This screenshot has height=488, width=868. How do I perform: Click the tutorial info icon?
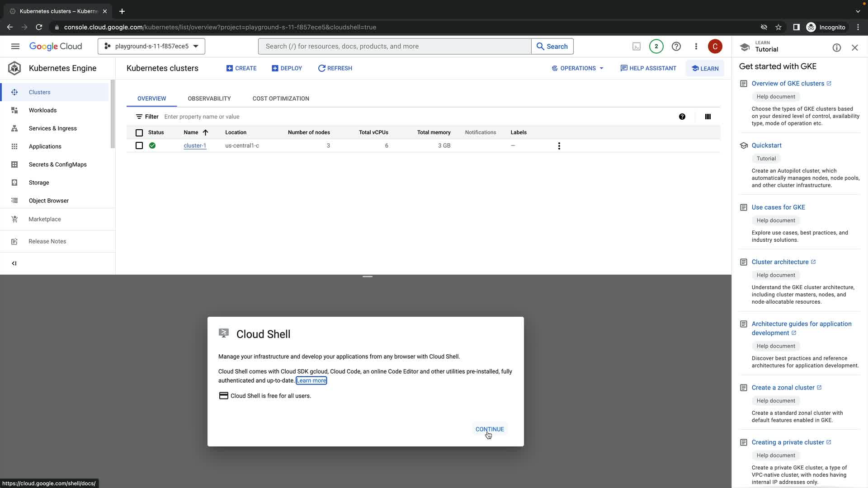(x=836, y=47)
